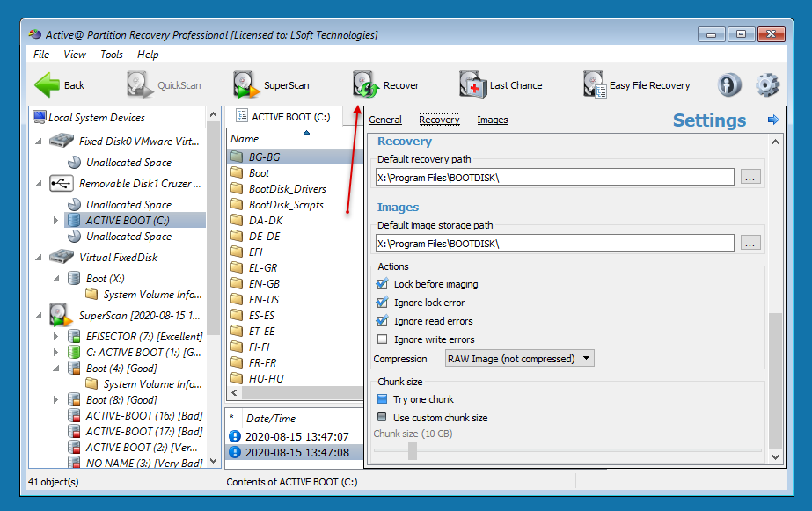
Task: Switch to the General settings tab
Action: pyautogui.click(x=385, y=120)
